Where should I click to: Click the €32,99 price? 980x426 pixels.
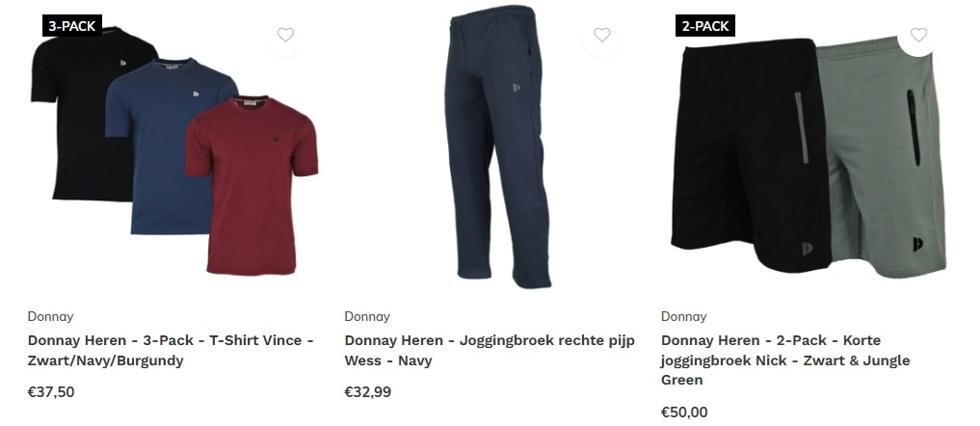pos(367,392)
